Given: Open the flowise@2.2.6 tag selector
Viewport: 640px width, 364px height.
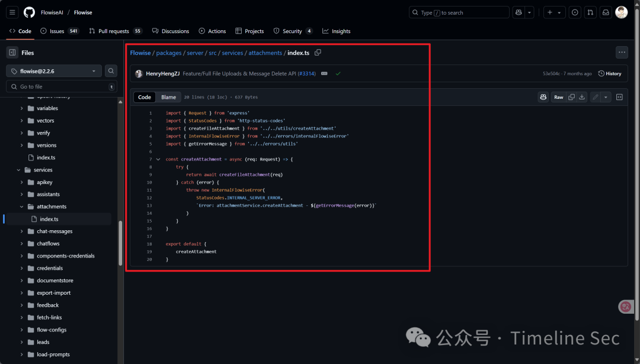Looking at the screenshot, I should click(53, 71).
